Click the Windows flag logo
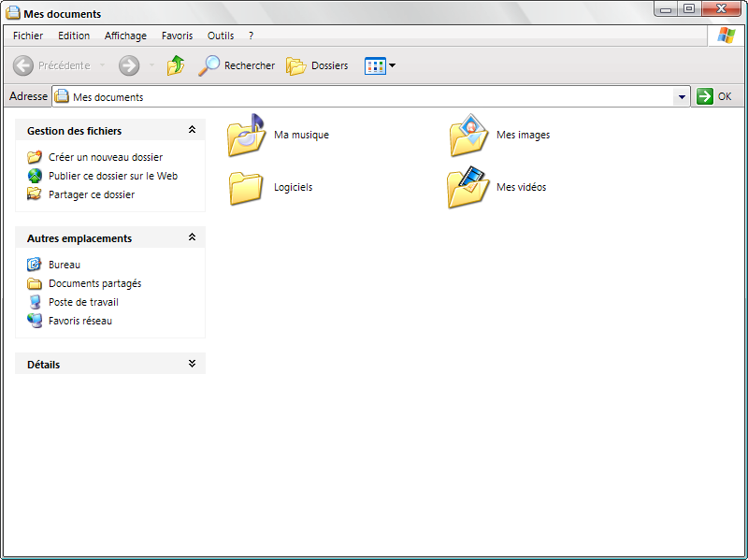The image size is (748, 560). (x=726, y=35)
